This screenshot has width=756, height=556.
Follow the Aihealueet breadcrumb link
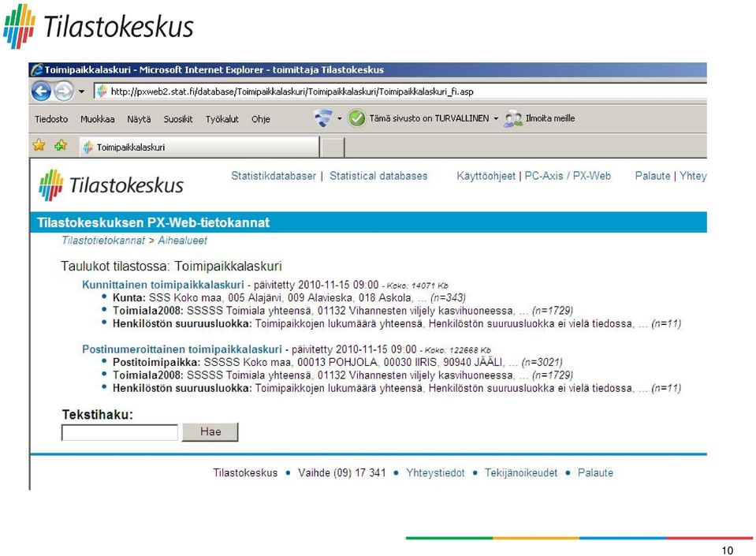pos(182,241)
